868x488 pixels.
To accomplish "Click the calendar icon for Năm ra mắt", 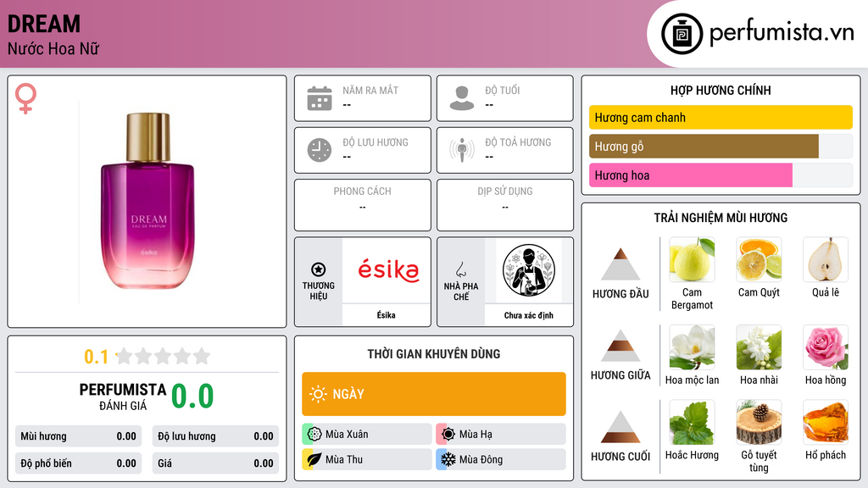I will point(320,98).
